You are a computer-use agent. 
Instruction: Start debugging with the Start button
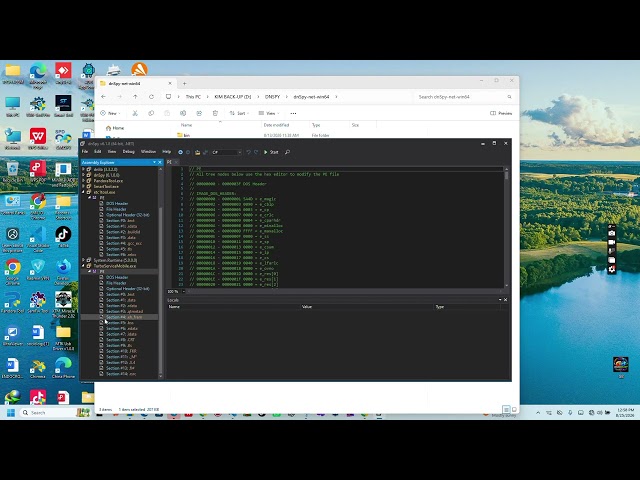coord(271,152)
